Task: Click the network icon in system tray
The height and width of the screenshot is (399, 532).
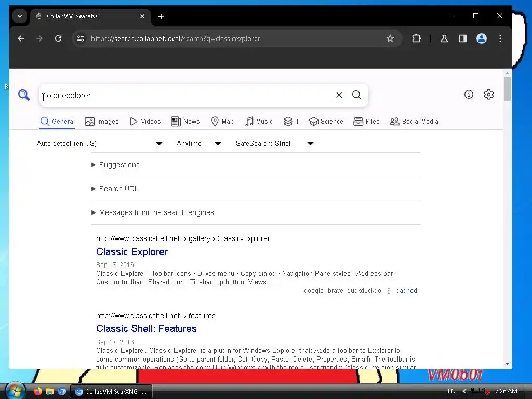Action: pyautogui.click(x=475, y=391)
